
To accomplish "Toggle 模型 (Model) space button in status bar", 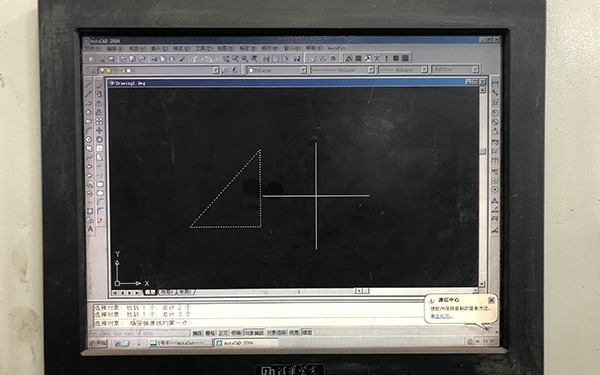I will point(307,333).
